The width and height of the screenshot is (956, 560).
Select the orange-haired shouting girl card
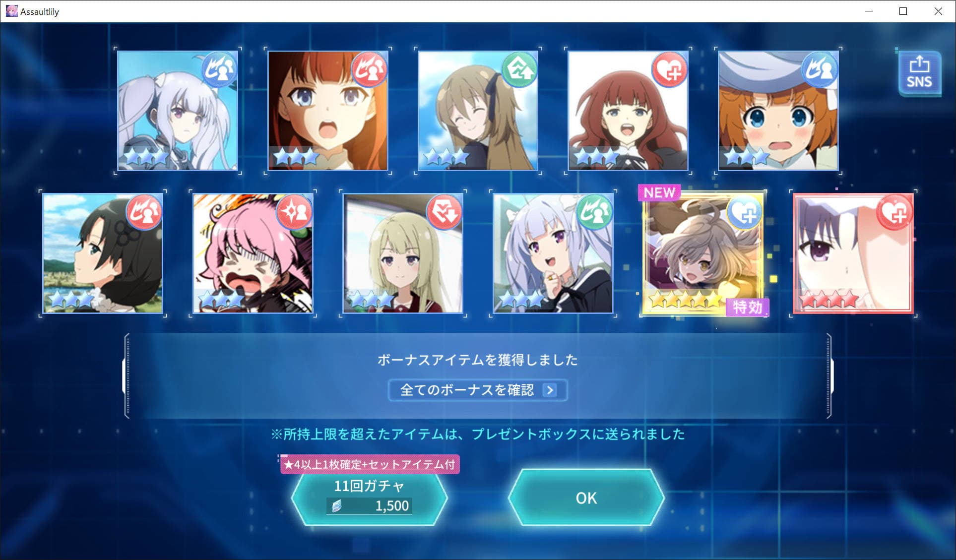[x=328, y=111]
